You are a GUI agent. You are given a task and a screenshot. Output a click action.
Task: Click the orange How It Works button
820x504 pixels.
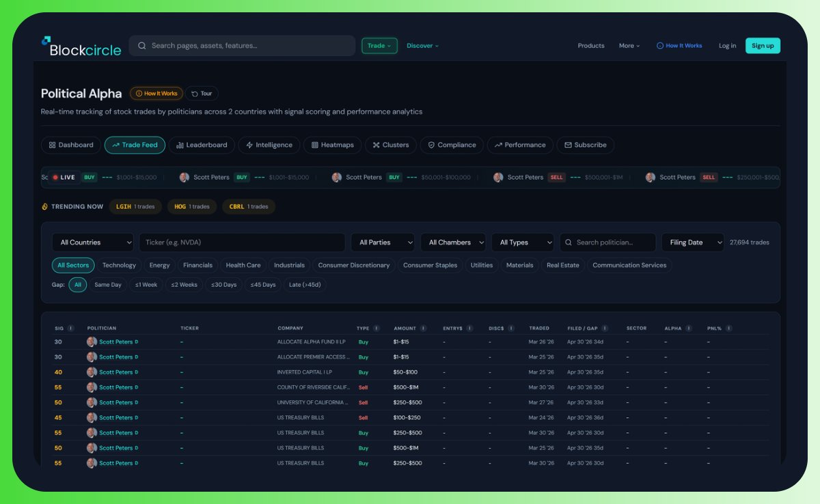(156, 94)
